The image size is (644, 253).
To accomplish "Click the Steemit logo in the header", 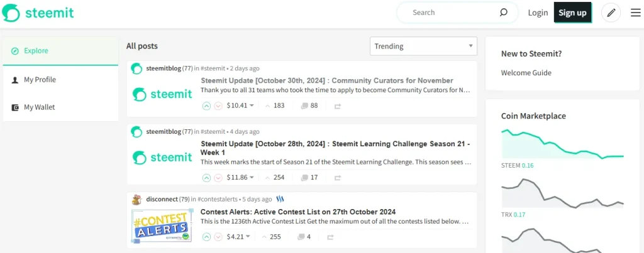I will [38, 13].
